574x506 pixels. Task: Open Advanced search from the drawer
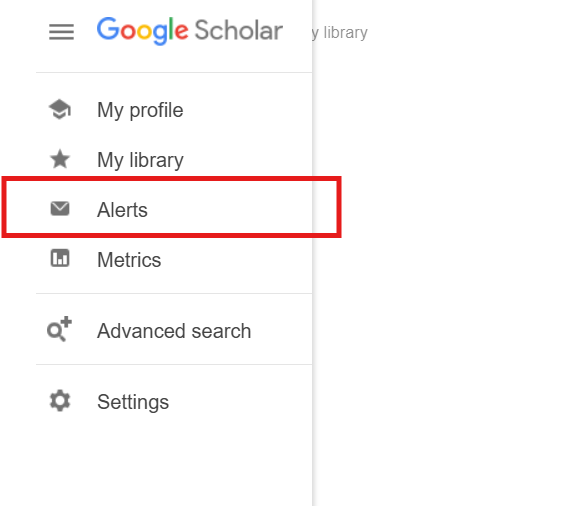click(174, 331)
